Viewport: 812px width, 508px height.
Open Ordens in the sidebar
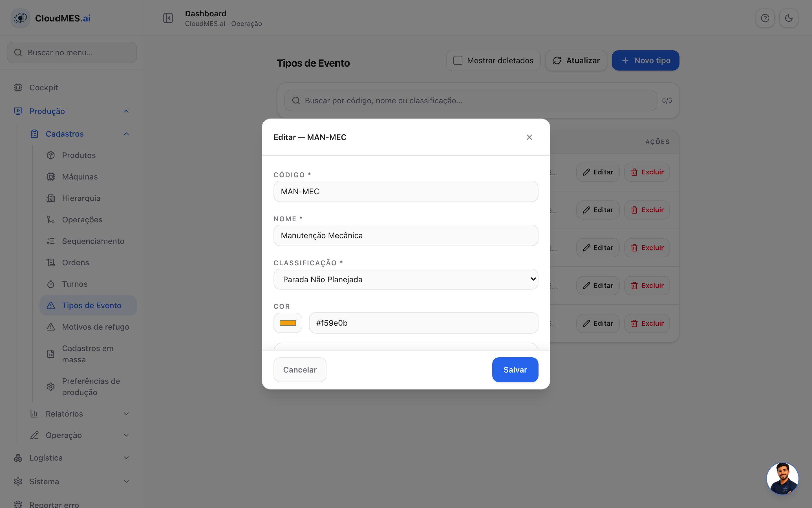tap(88, 262)
